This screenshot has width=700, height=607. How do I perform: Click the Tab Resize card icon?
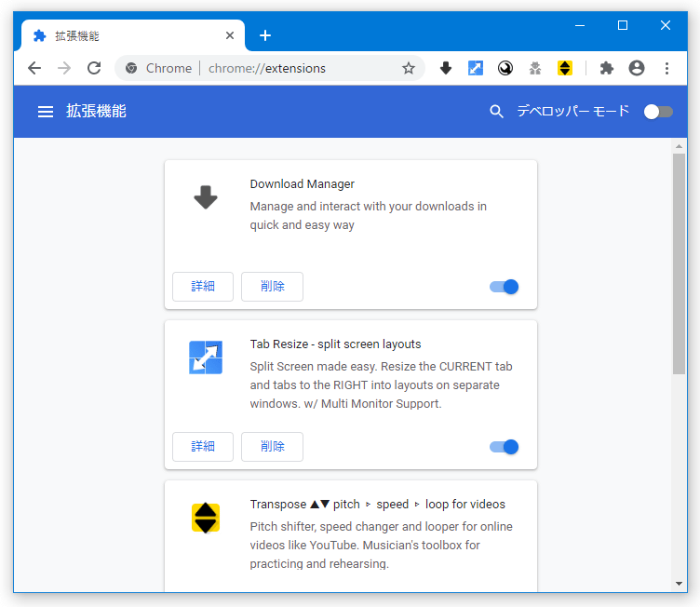click(x=206, y=357)
